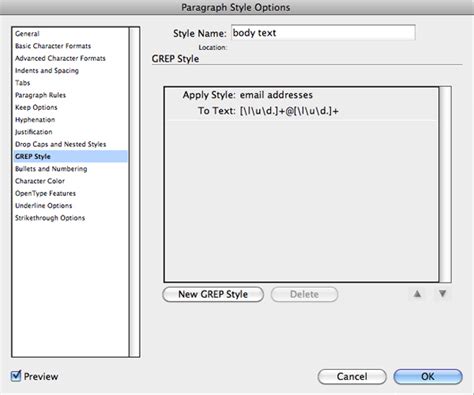
Task: Select Keep Options in list
Action: click(36, 107)
